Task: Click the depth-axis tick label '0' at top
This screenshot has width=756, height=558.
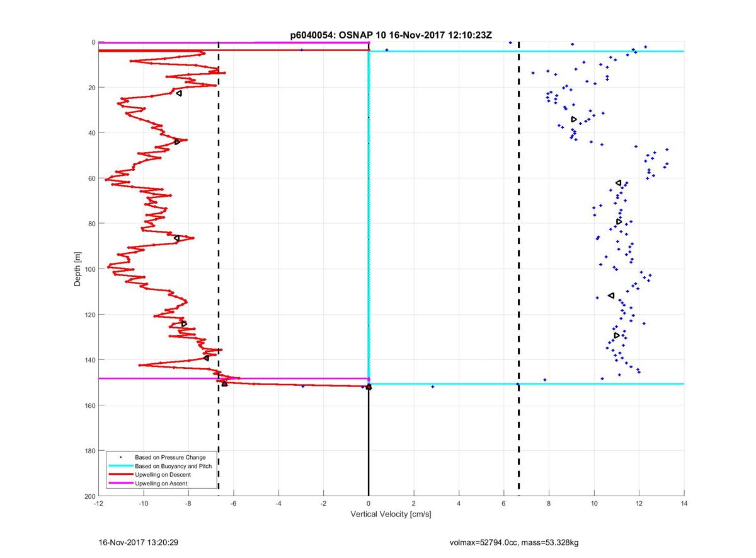Action: pyautogui.click(x=93, y=42)
